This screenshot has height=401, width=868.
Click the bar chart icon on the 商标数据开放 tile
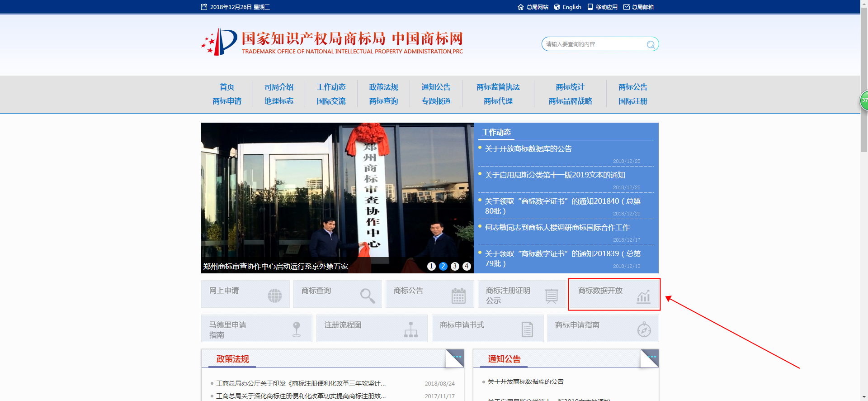tap(643, 296)
